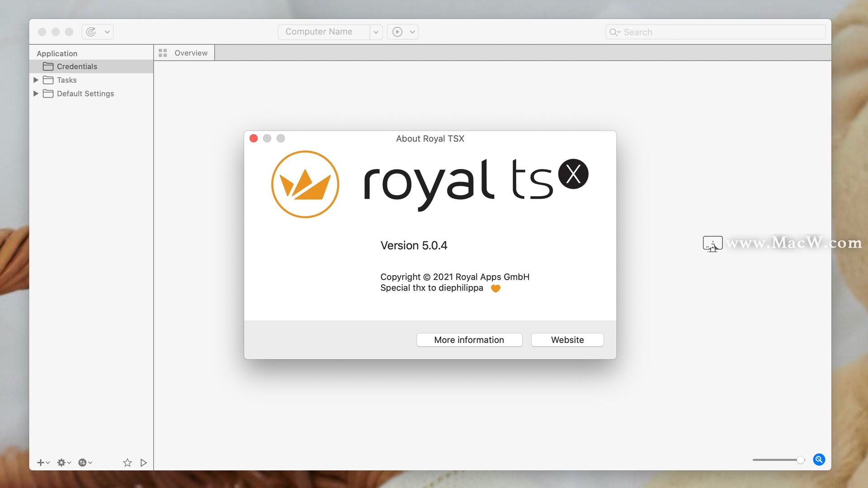Focus the Computer Name field

tap(324, 32)
